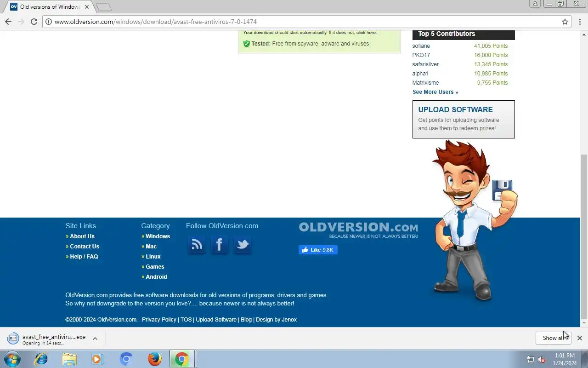Click the cartoon mascot's floppy disk image
Image resolution: width=588 pixels, height=368 pixels.
click(x=503, y=190)
